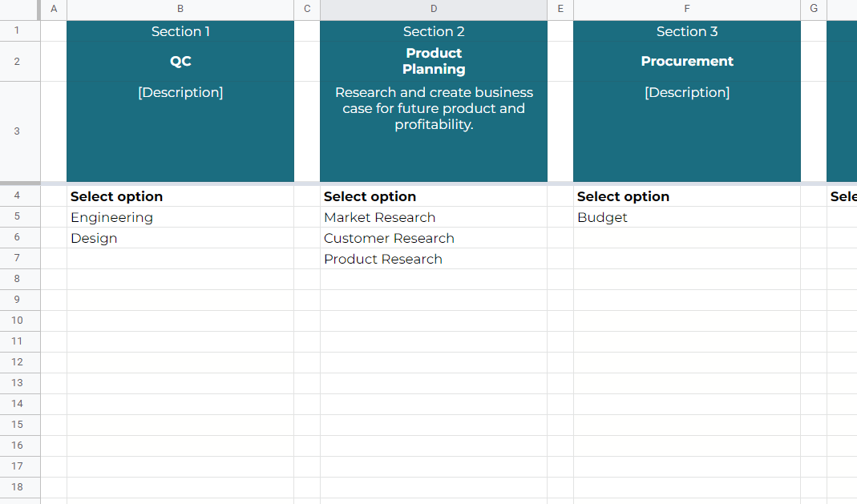
Task: Select column D header
Action: (x=434, y=9)
